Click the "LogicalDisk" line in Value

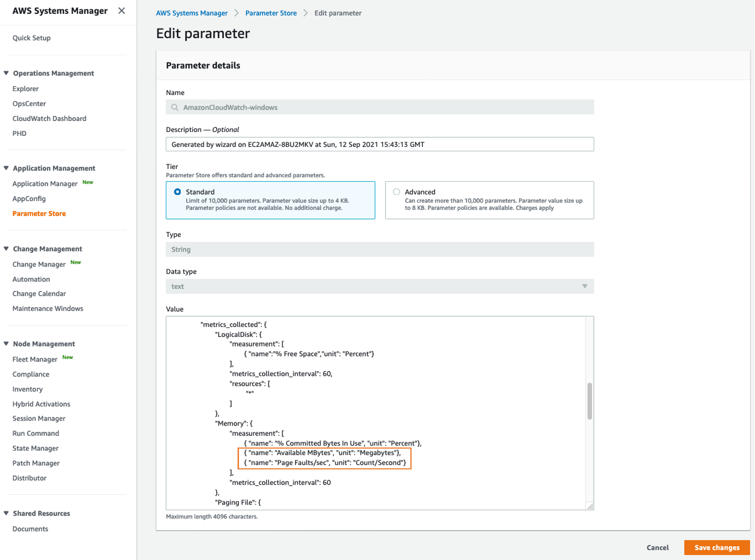238,335
